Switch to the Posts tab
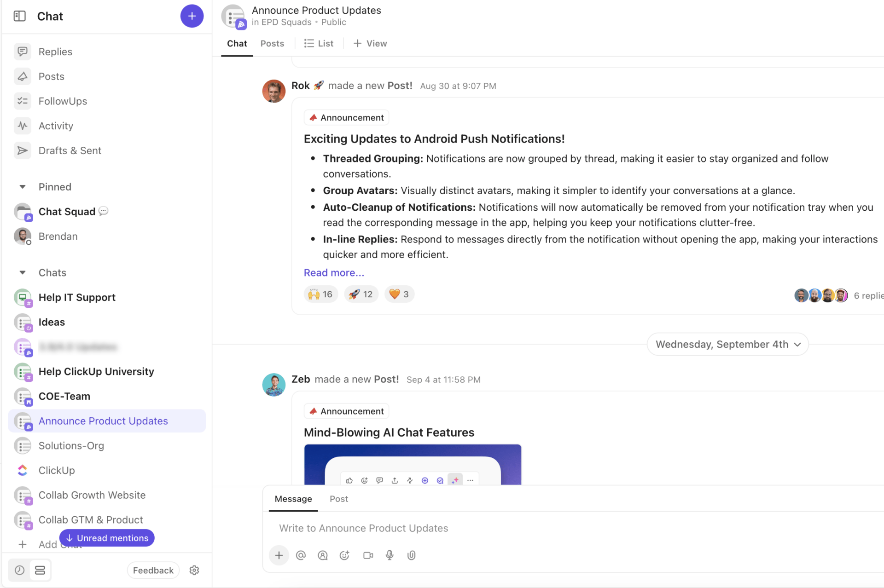884x588 pixels. pyautogui.click(x=272, y=43)
